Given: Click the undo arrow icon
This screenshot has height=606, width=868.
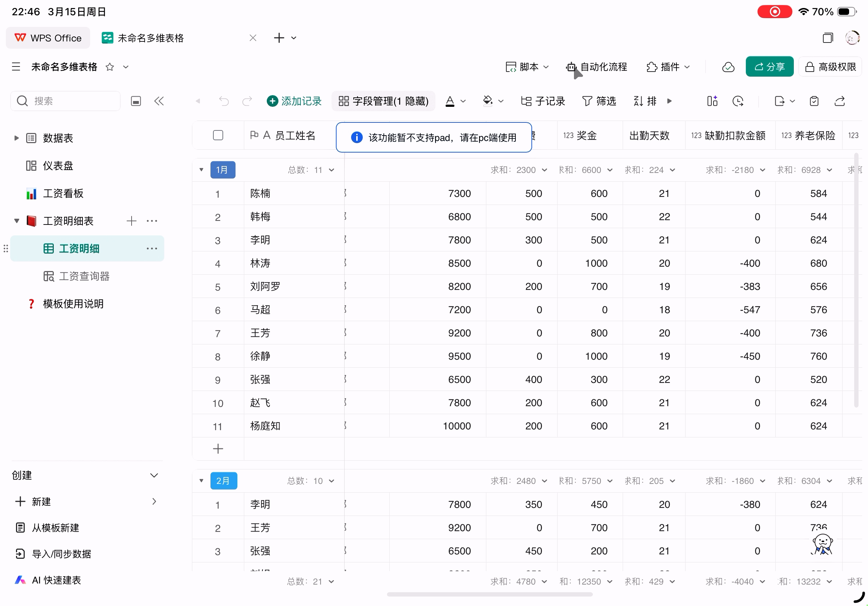Looking at the screenshot, I should [224, 101].
